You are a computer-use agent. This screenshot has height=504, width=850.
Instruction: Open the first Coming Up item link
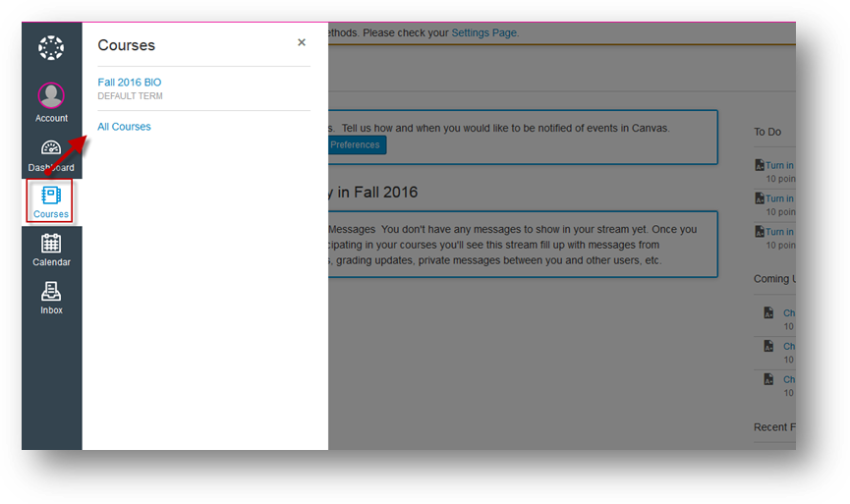tap(788, 313)
